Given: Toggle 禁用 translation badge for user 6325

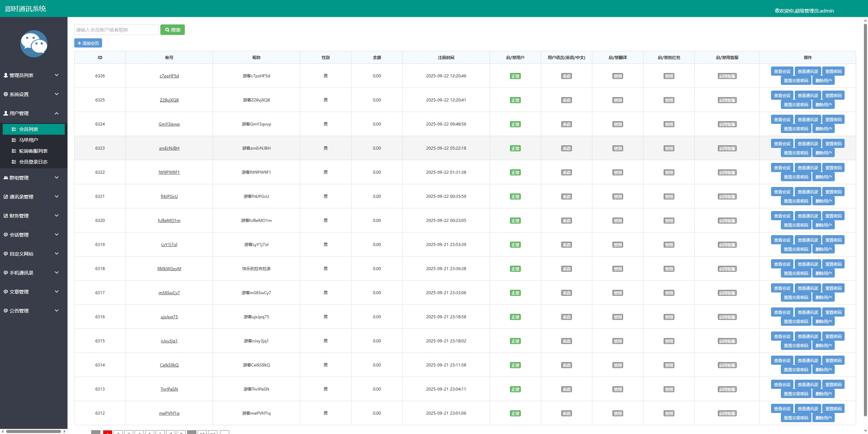Looking at the screenshot, I should pos(617,100).
